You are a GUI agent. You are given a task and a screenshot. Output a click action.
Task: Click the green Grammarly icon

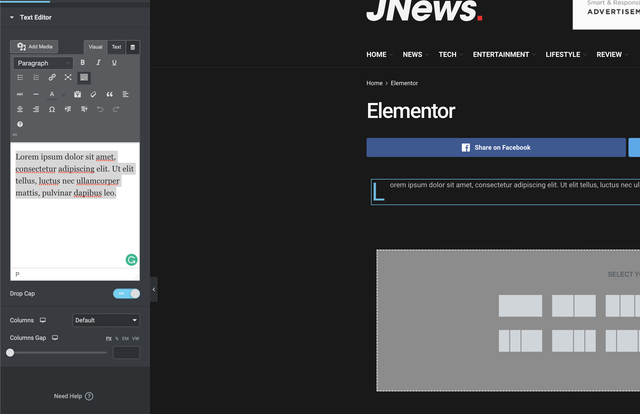point(131,260)
